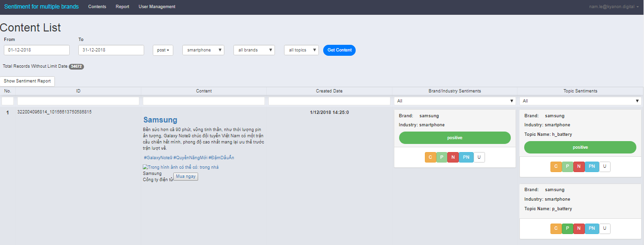Focus the From date field
Image resolution: width=644 pixels, height=245 pixels.
click(37, 50)
